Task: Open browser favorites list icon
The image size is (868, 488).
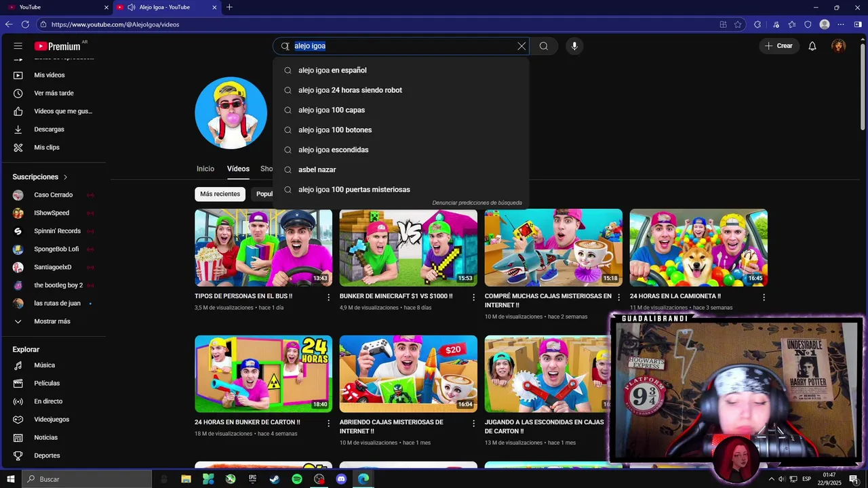Action: (x=792, y=24)
